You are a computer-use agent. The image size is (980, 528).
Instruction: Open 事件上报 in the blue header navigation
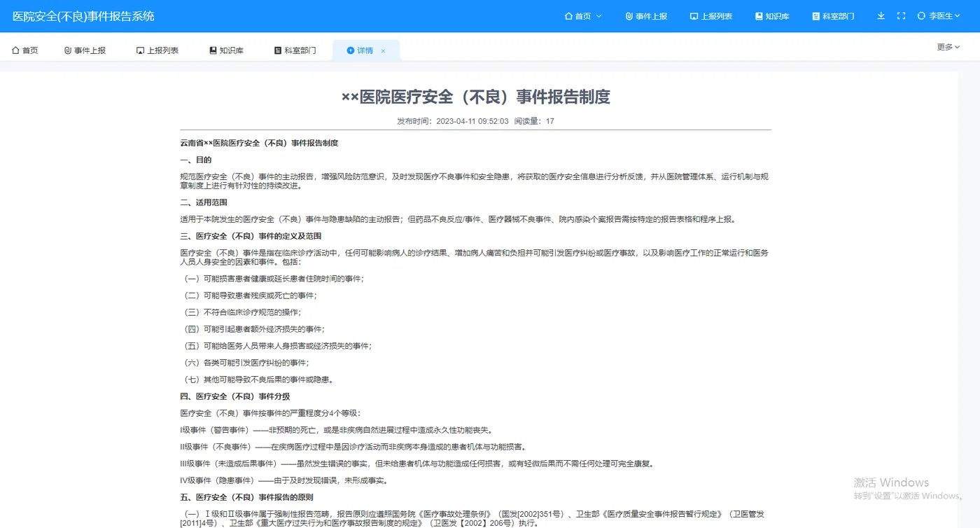tap(646, 16)
